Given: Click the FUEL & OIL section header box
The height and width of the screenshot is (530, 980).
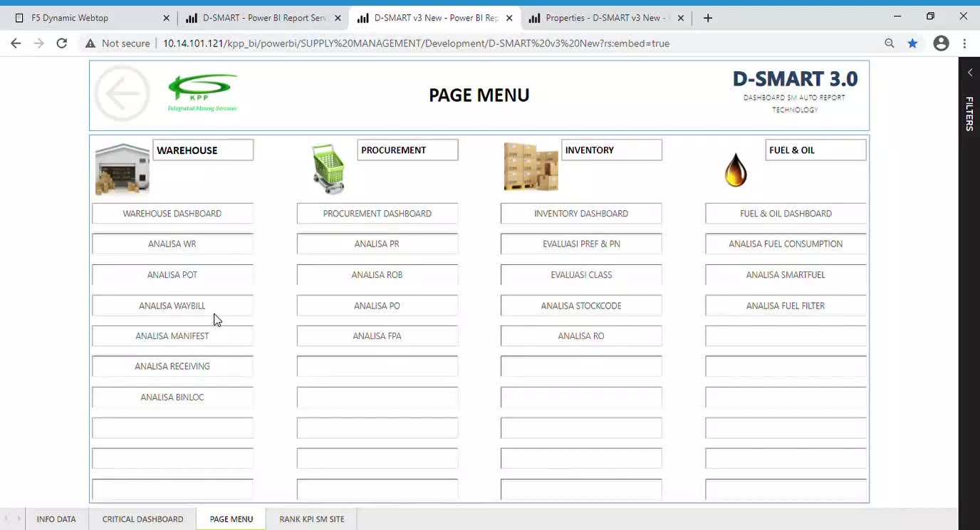Looking at the screenshot, I should [816, 150].
